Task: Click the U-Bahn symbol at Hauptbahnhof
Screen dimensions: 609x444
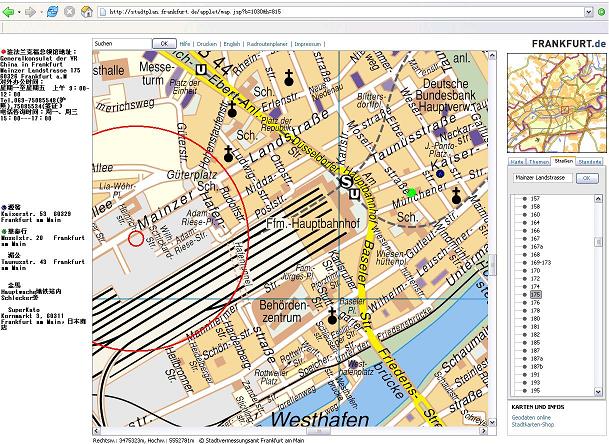Action: 355,194
